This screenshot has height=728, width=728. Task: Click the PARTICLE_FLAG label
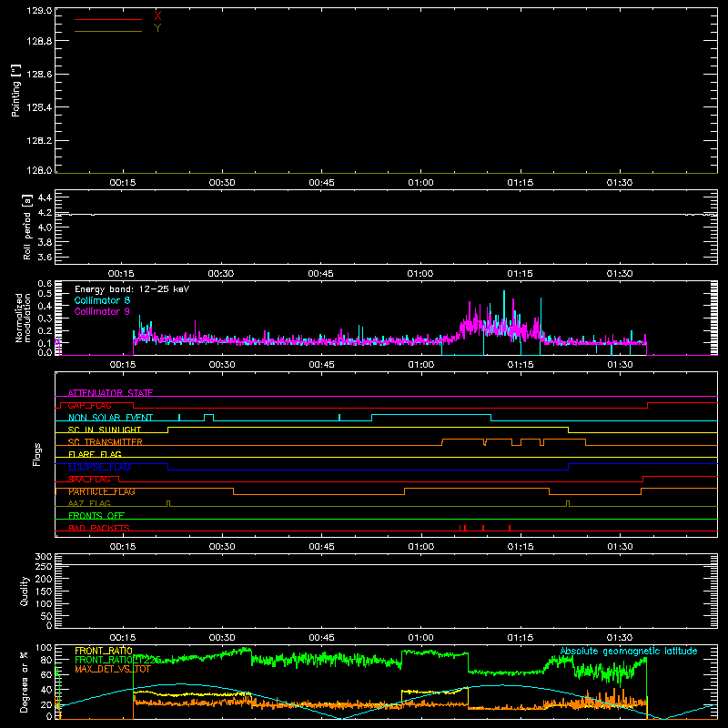(x=102, y=491)
